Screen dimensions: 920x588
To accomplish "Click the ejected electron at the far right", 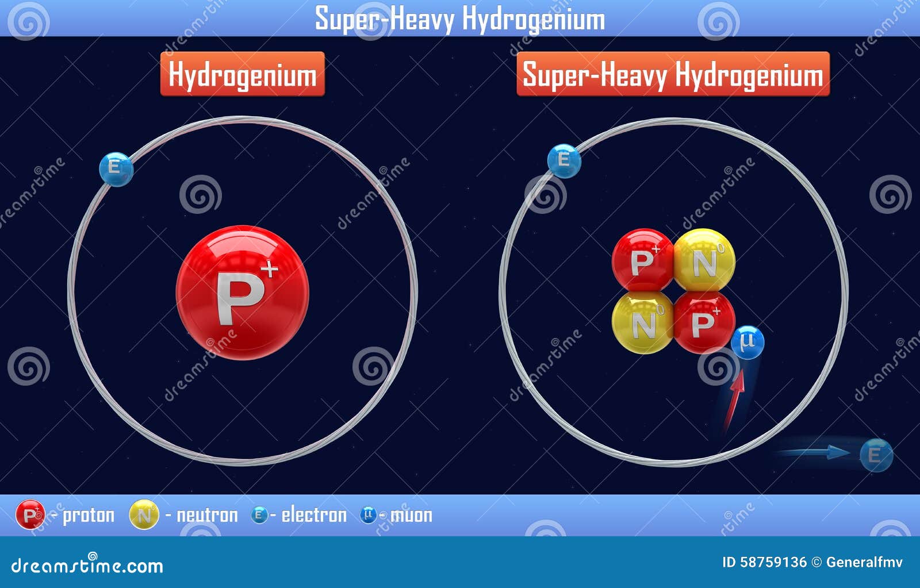I will 875,454.
